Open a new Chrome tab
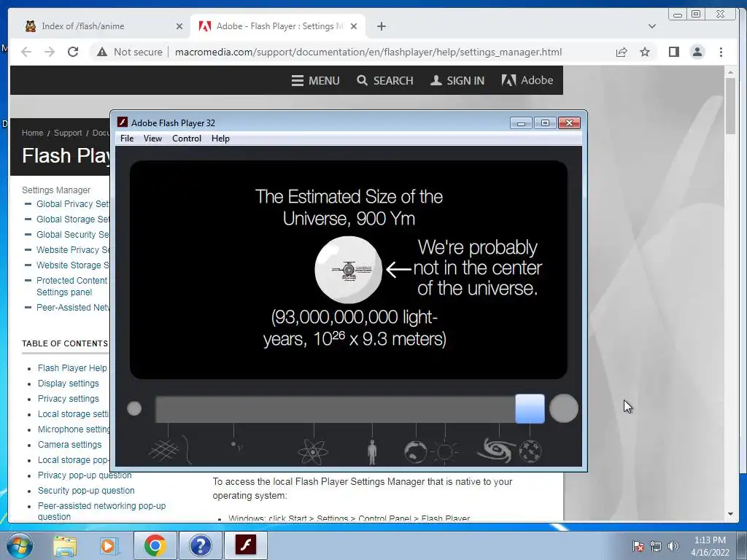 (x=381, y=26)
